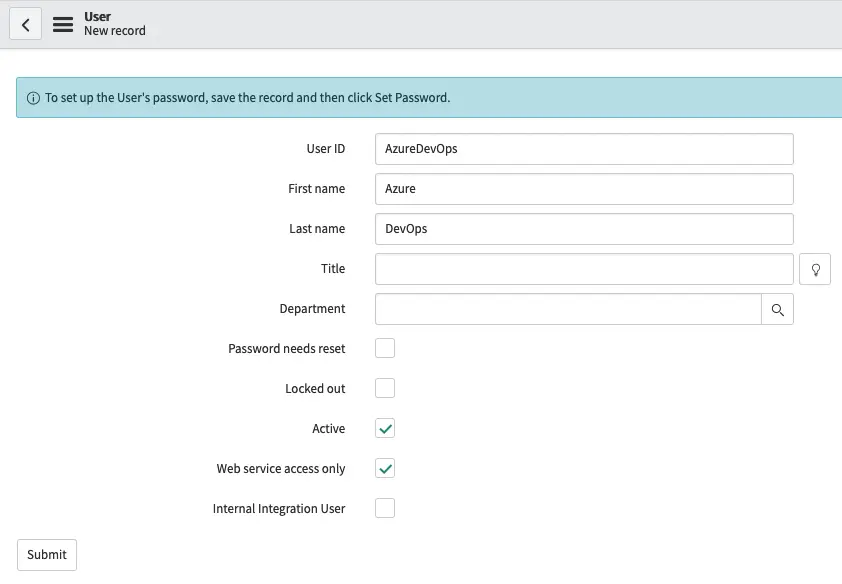Screen dimensions: 842x584
Task: Tick the Internal Integration User checkbox
Action: click(x=385, y=508)
